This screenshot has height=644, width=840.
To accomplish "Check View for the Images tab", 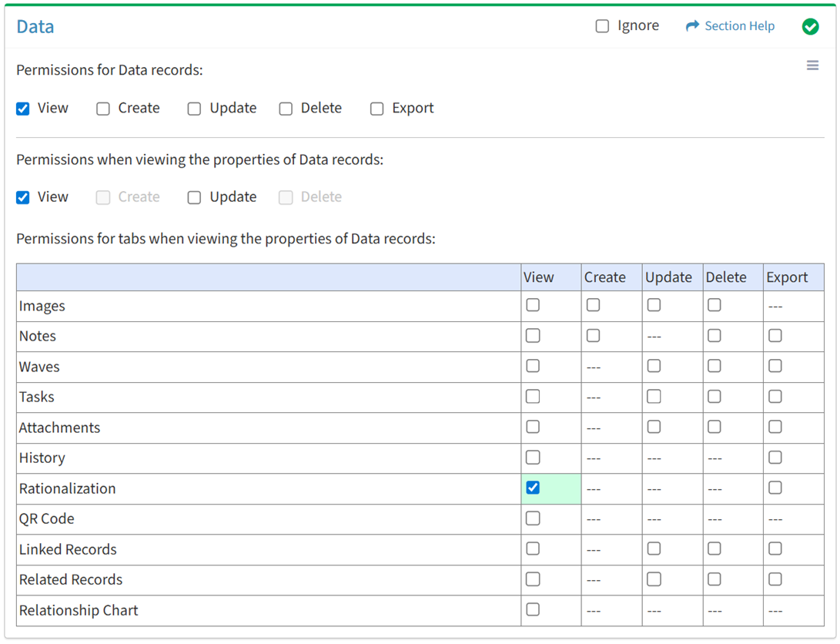I will tap(533, 305).
